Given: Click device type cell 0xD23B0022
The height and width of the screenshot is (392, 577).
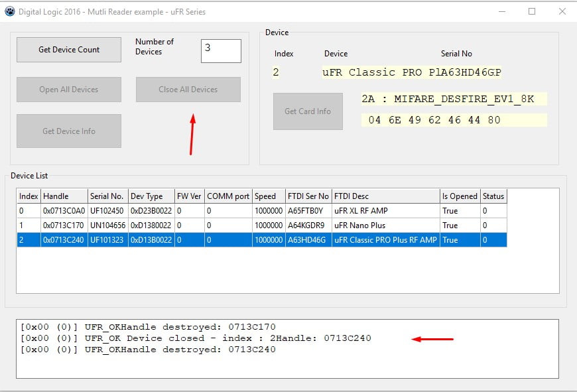Looking at the screenshot, I should coord(151,211).
